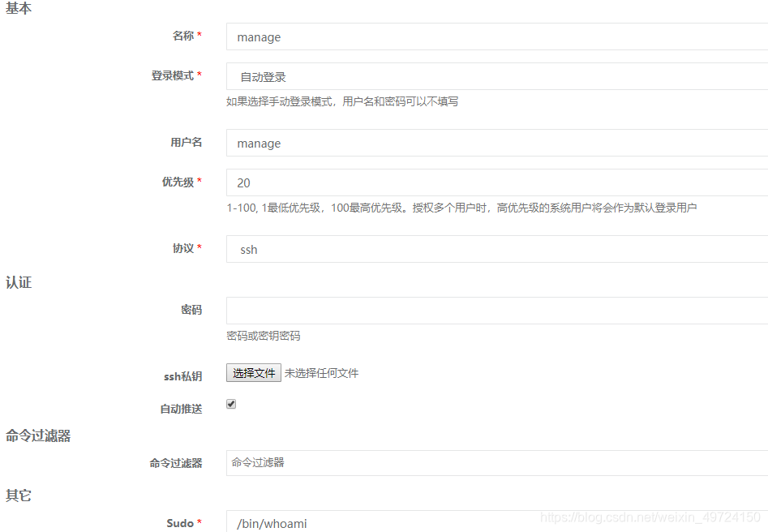Click the priority hint starting with 1-100
The height and width of the screenshot is (532, 768).
click(461, 208)
